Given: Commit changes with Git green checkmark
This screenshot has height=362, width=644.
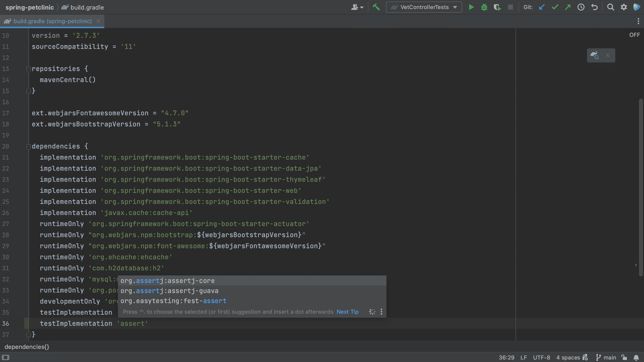Looking at the screenshot, I should tap(555, 7).
